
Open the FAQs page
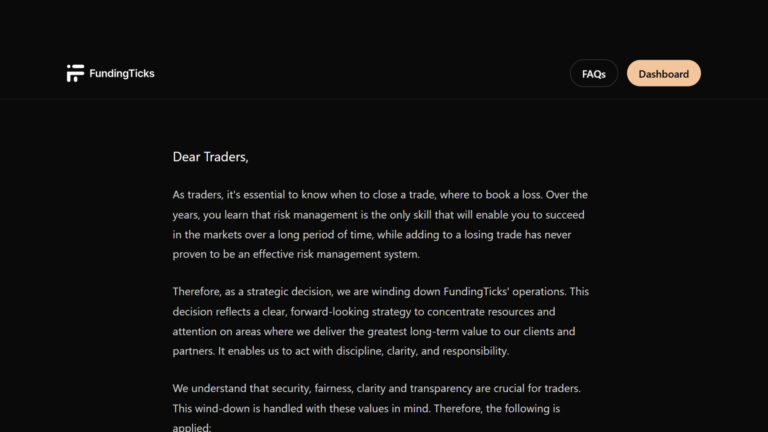594,74
